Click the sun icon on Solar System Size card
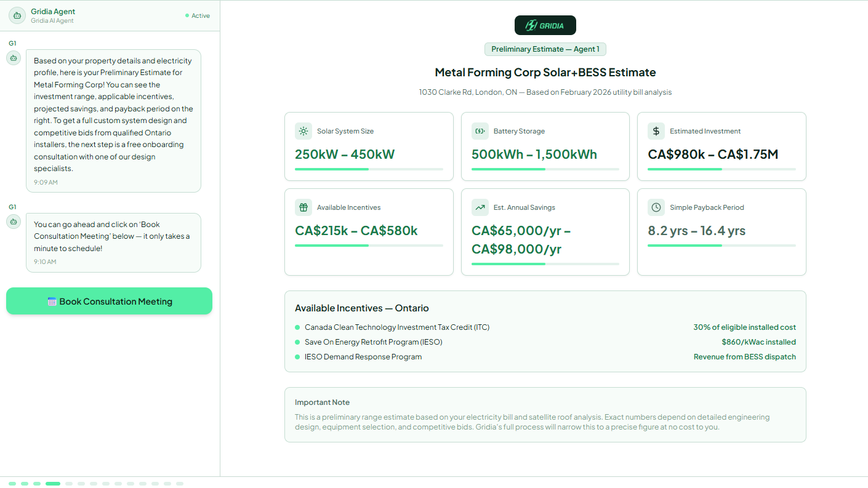 303,131
